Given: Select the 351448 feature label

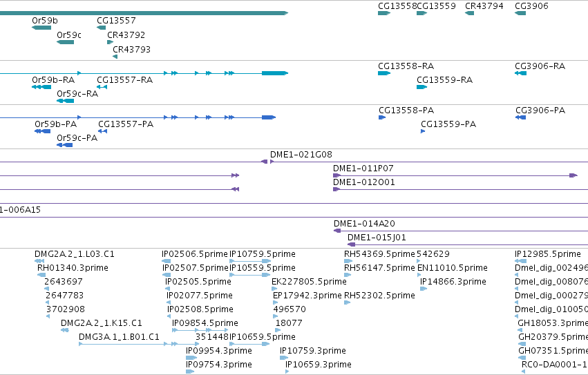Looking at the screenshot, I should (212, 337).
